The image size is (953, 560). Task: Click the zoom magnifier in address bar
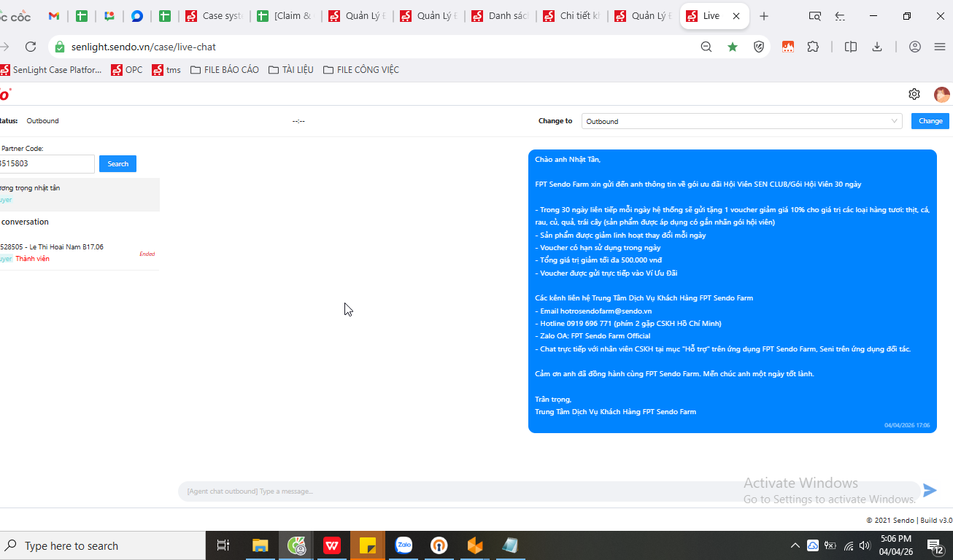pos(706,47)
